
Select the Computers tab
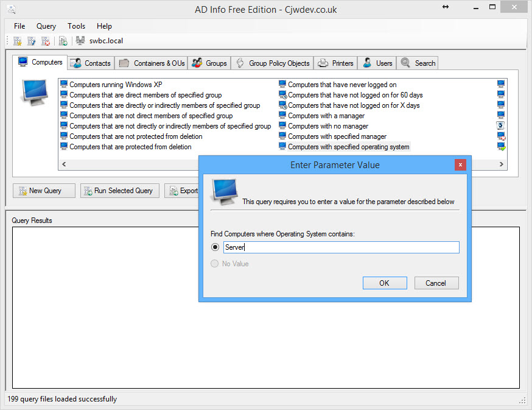[40, 62]
